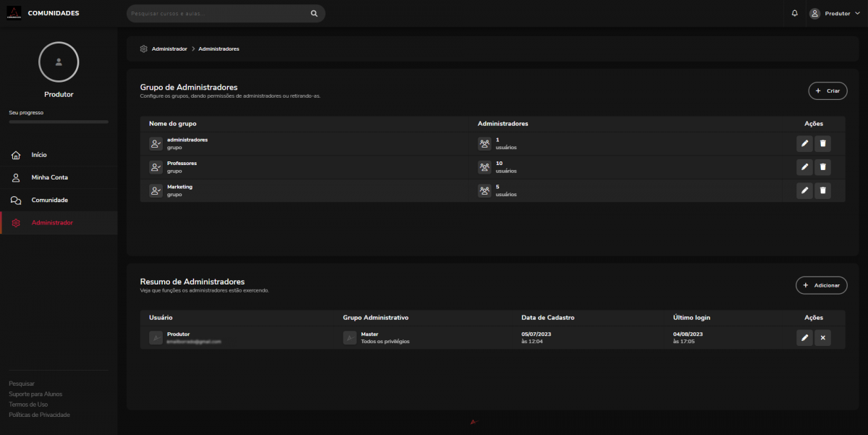Viewport: 868px width, 435px height.
Task: Click the notification bell icon
Action: 795,13
